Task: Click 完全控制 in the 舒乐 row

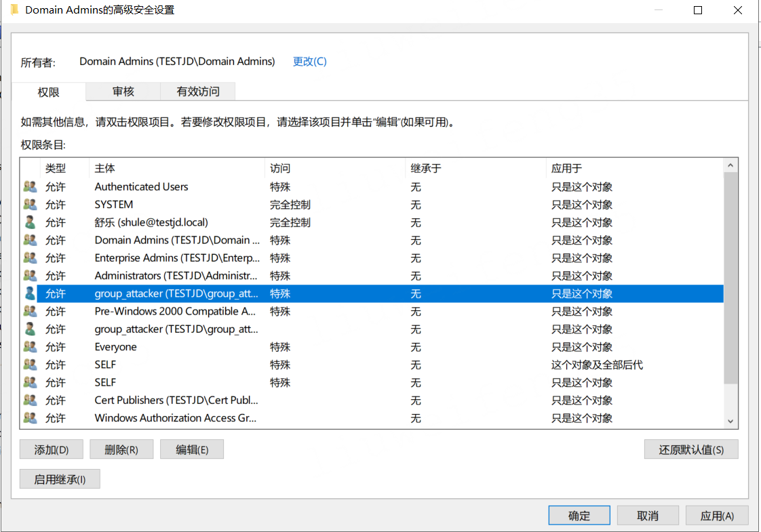Action: click(290, 222)
